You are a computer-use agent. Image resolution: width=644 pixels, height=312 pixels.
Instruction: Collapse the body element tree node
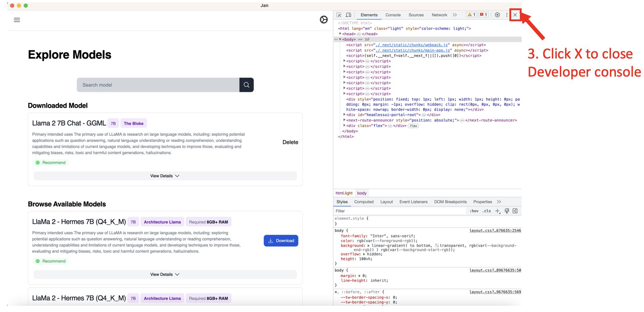point(340,39)
